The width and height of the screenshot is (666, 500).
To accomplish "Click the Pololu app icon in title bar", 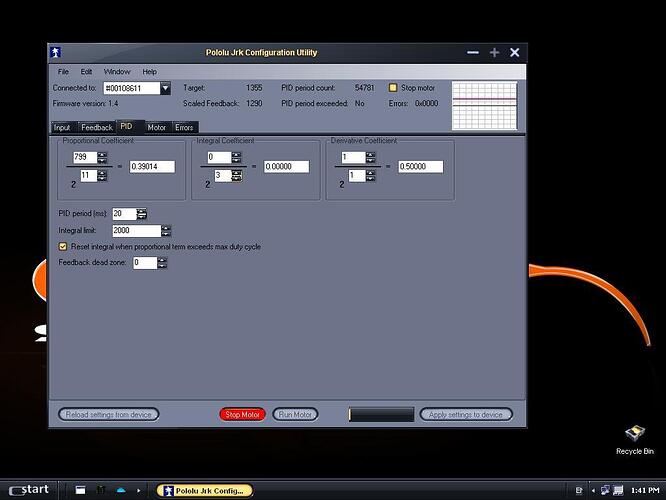I will tap(57, 52).
